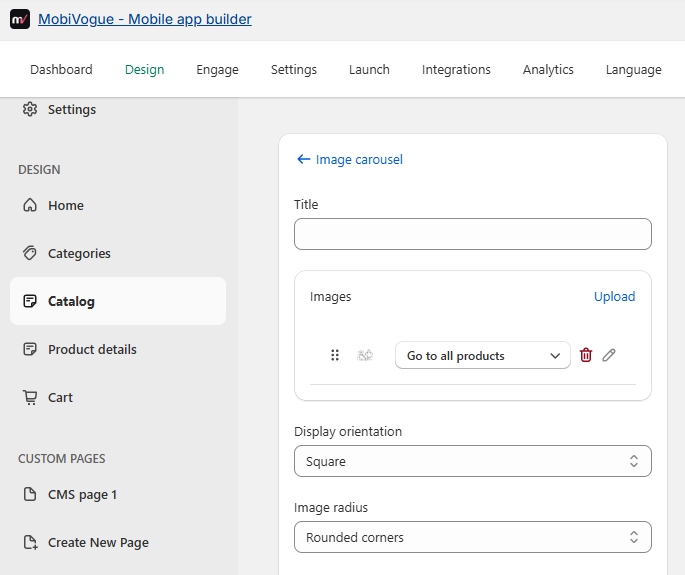Delete the image with the red trash icon
This screenshot has height=575, width=685.
click(586, 355)
